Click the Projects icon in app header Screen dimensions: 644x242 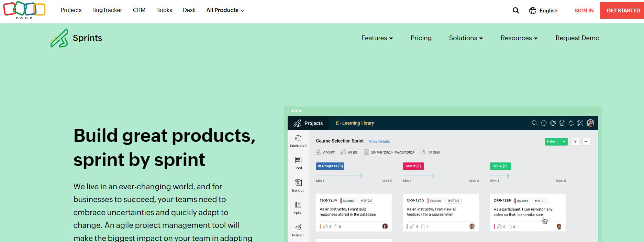297,123
